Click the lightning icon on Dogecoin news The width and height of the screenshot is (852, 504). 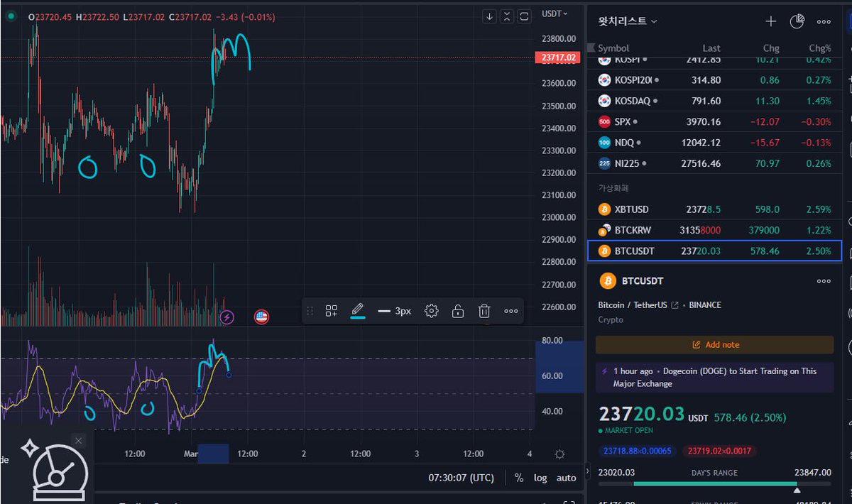point(605,371)
